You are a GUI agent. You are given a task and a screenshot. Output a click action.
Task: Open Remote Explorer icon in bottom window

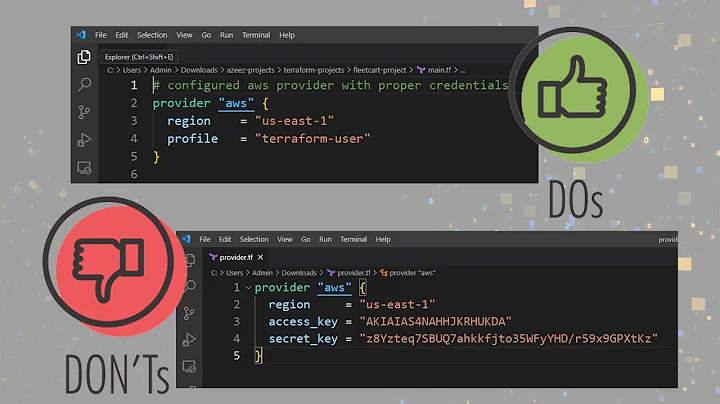(189, 366)
